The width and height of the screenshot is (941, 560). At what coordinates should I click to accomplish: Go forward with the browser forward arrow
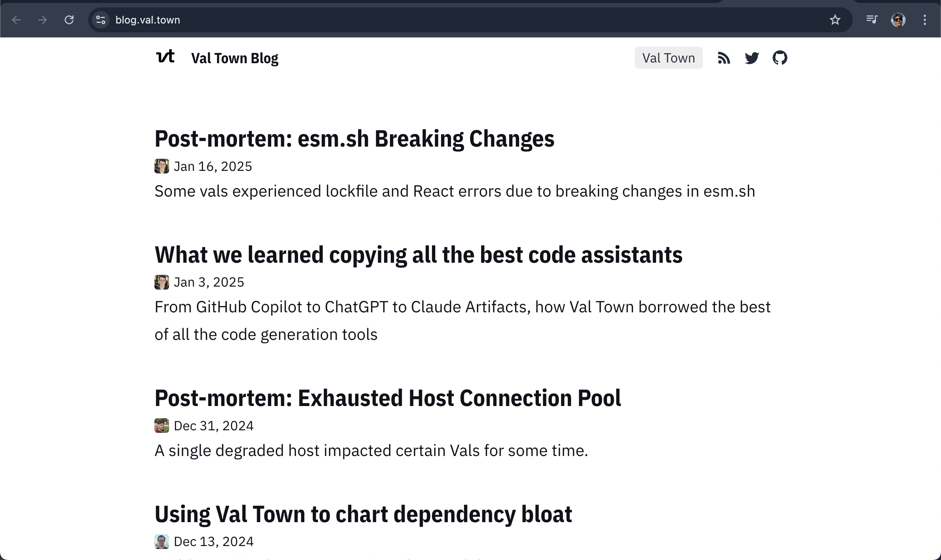tap(43, 19)
